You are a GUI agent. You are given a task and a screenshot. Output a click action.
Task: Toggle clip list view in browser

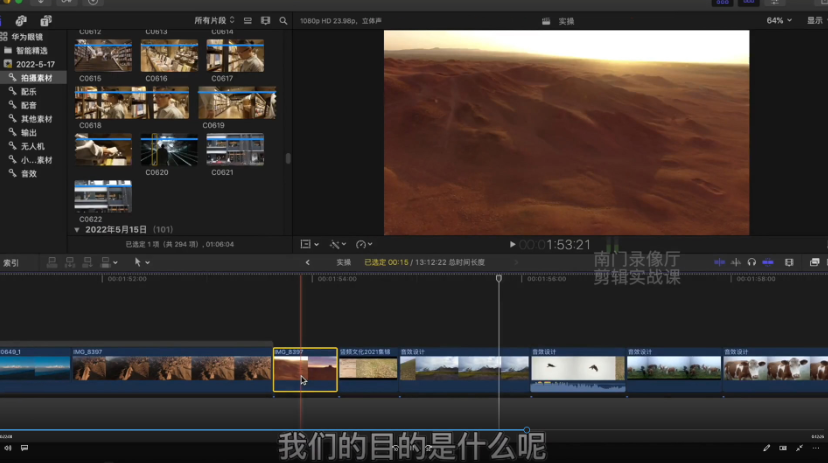248,21
